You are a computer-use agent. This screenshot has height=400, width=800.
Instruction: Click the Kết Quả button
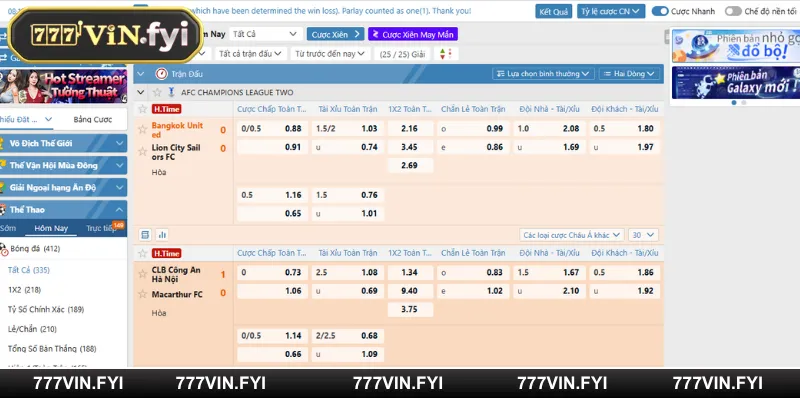click(554, 11)
